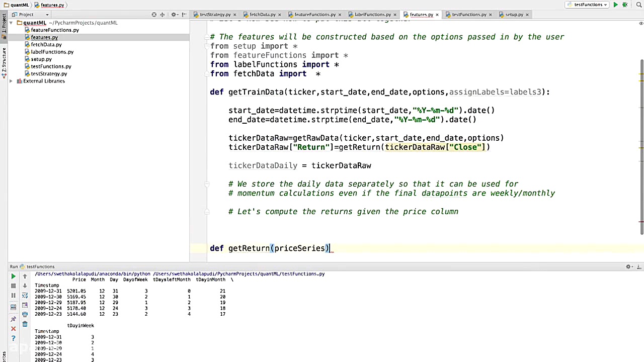Toggle code inspection eye icon
This screenshot has height=362, width=644.
tap(641, 23)
